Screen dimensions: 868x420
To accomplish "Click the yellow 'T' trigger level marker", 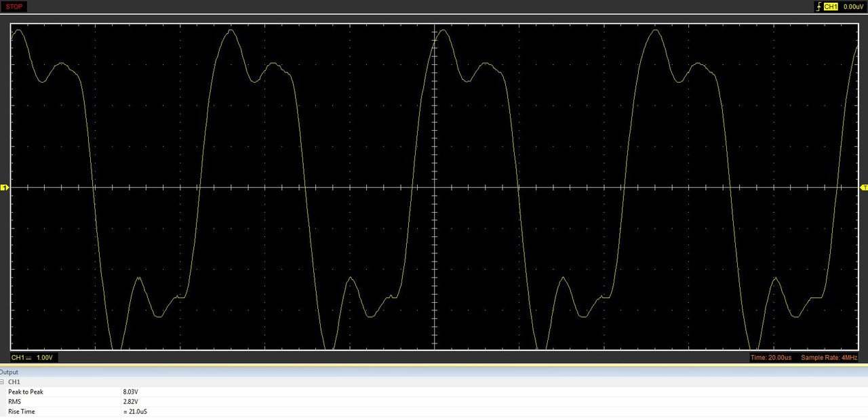I will [864, 187].
